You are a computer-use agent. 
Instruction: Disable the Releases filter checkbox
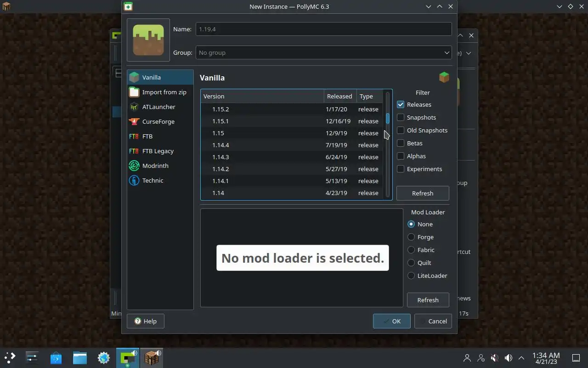(401, 104)
